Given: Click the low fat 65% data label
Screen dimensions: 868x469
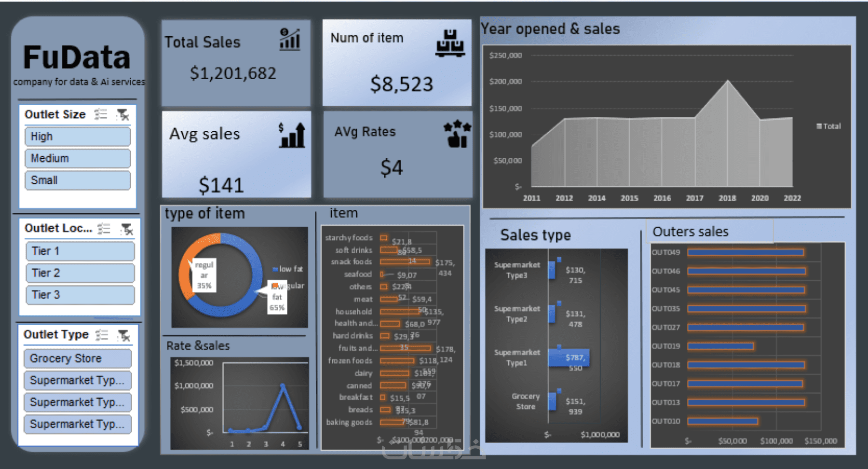Looking at the screenshot, I should click(277, 297).
